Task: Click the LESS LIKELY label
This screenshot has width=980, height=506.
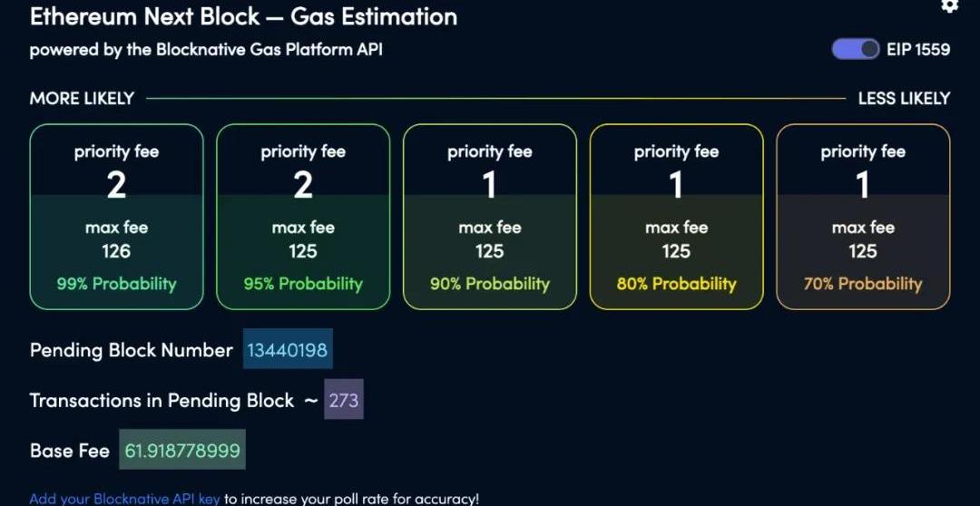Action: click(x=904, y=98)
